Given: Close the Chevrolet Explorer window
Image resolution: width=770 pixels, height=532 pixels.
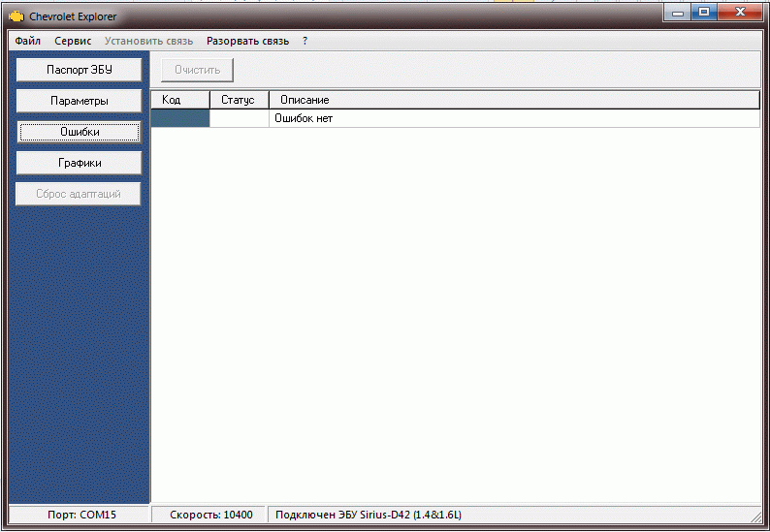Looking at the screenshot, I should (x=740, y=13).
